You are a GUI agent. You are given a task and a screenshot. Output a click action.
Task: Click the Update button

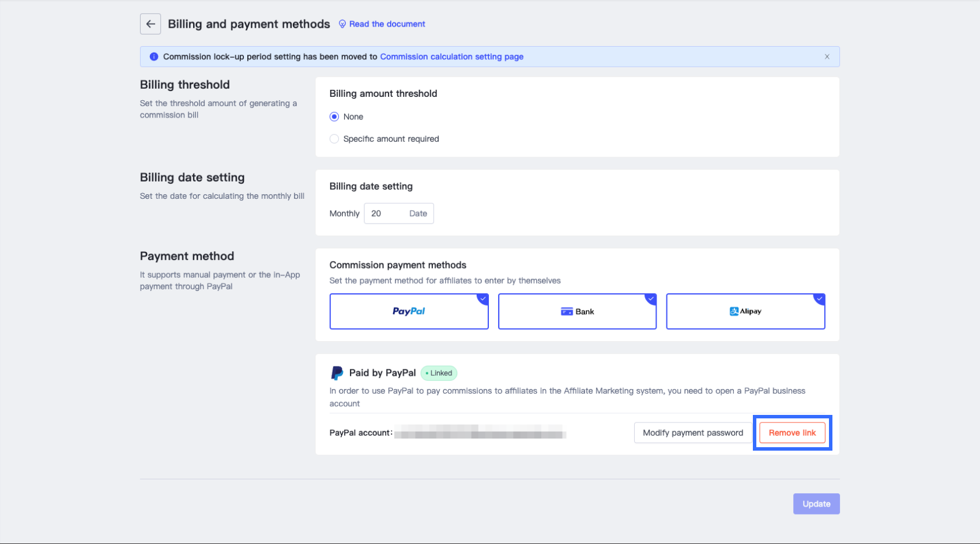click(x=816, y=504)
